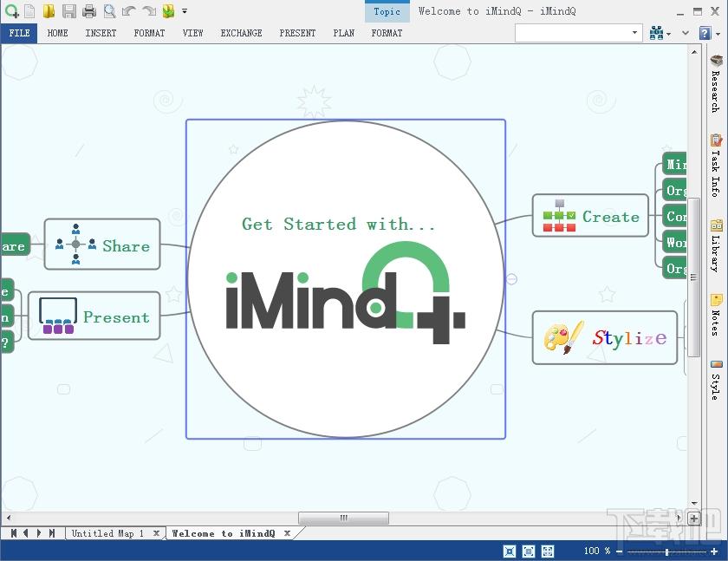Screen dimensions: 728x561
Task: Open the Style side panel
Action: point(716,380)
